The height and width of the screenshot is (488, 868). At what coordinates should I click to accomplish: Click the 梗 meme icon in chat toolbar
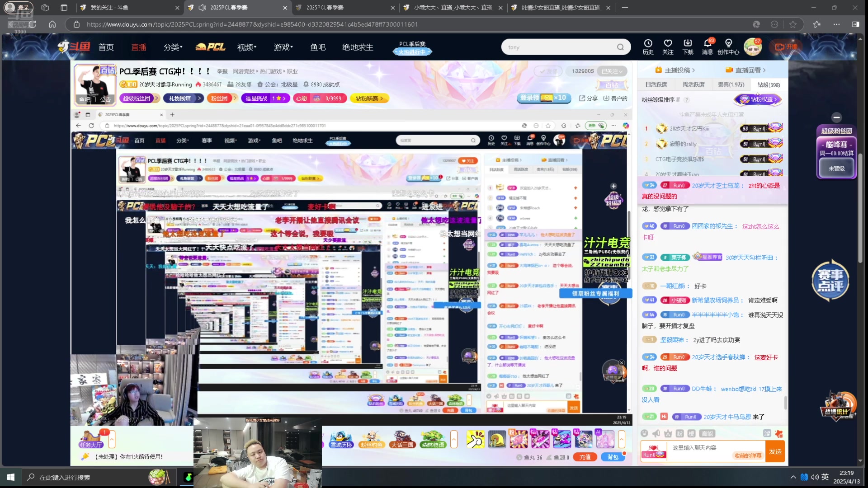click(x=691, y=433)
